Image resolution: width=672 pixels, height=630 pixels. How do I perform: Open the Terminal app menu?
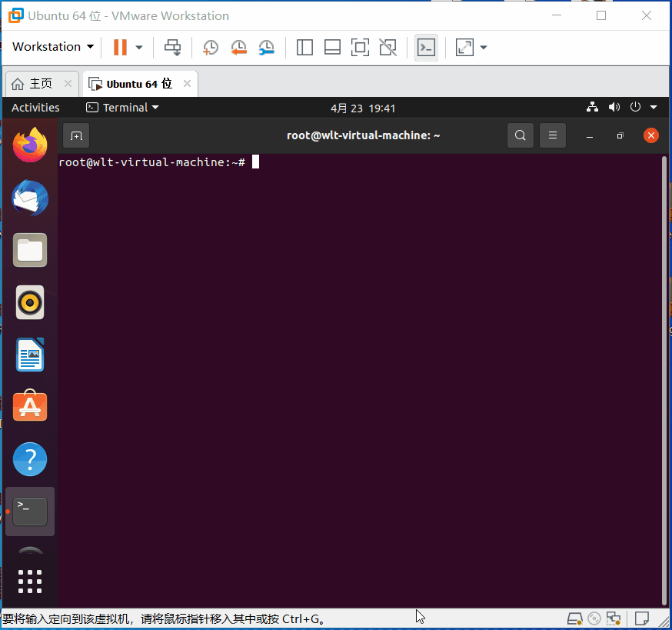[x=122, y=108]
